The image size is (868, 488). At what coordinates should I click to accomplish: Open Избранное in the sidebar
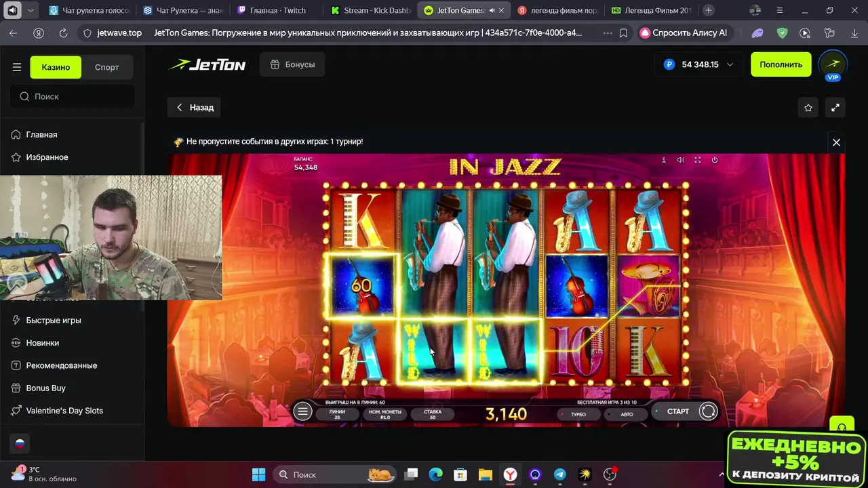tap(47, 157)
